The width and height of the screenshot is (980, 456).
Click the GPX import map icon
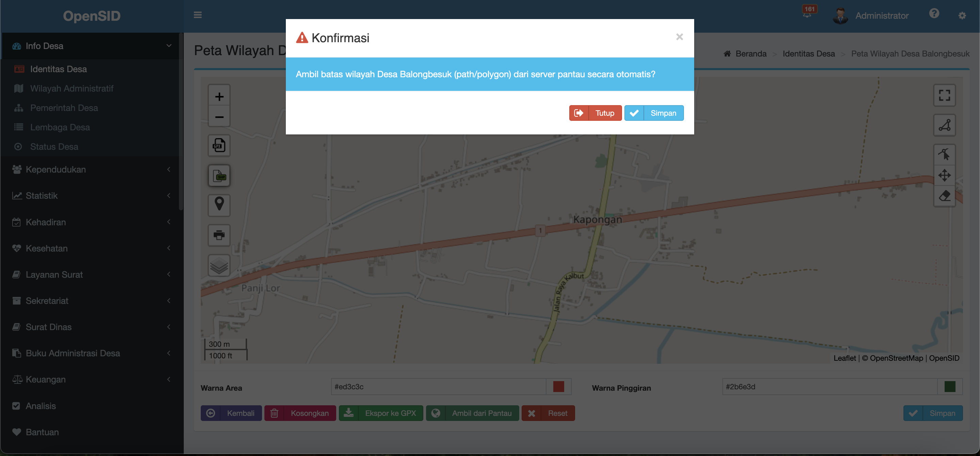point(219,145)
